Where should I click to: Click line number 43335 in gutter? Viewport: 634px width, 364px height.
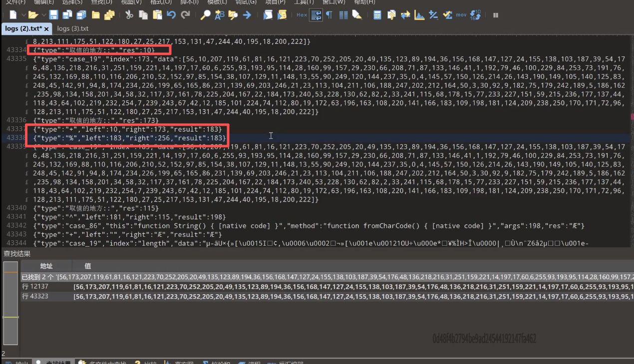16,59
